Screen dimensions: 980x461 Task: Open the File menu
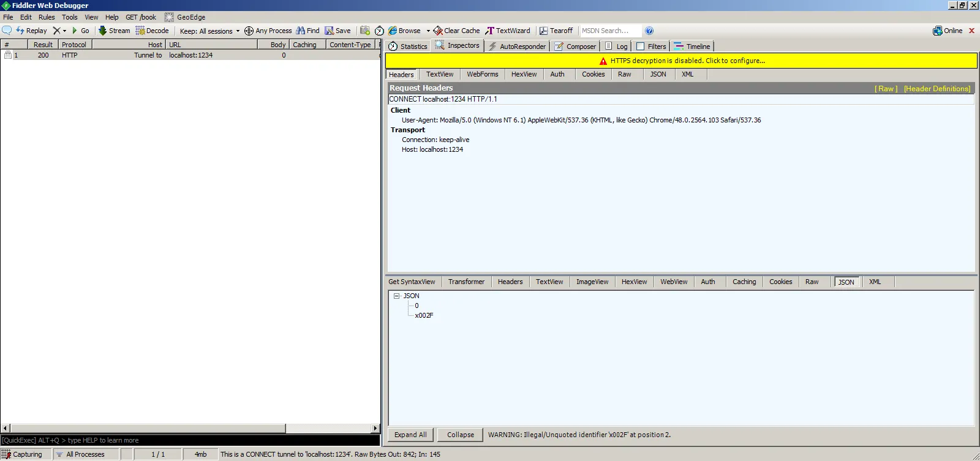pyautogui.click(x=8, y=17)
